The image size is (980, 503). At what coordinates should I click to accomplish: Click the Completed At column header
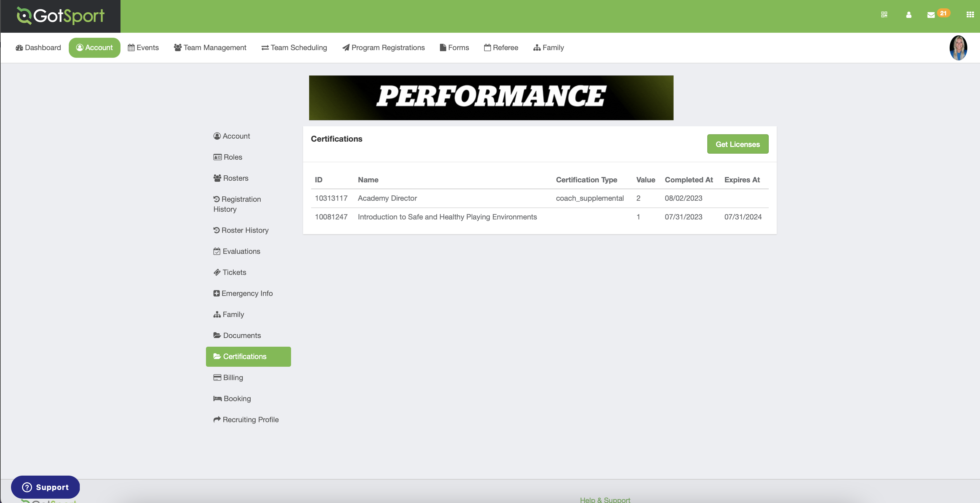point(689,180)
